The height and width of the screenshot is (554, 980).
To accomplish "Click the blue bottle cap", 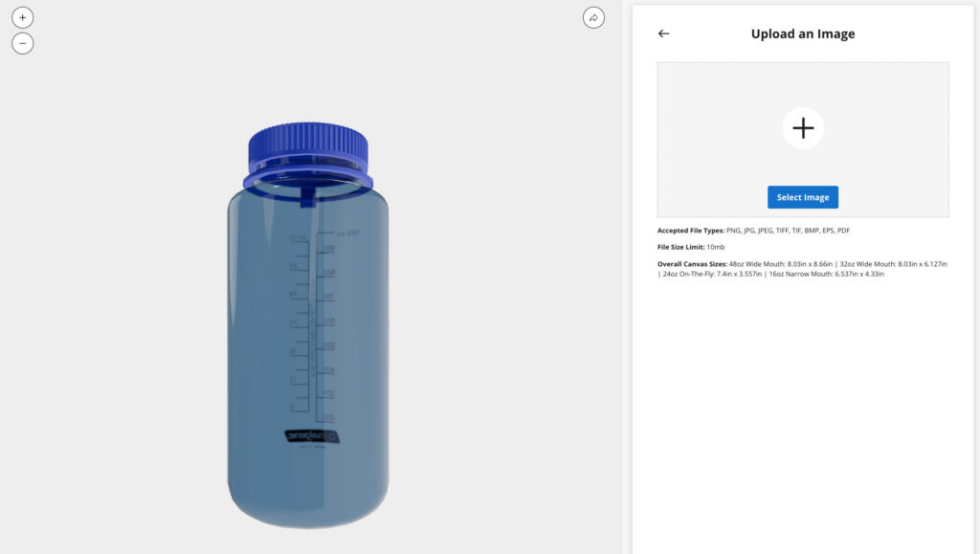I will (308, 156).
